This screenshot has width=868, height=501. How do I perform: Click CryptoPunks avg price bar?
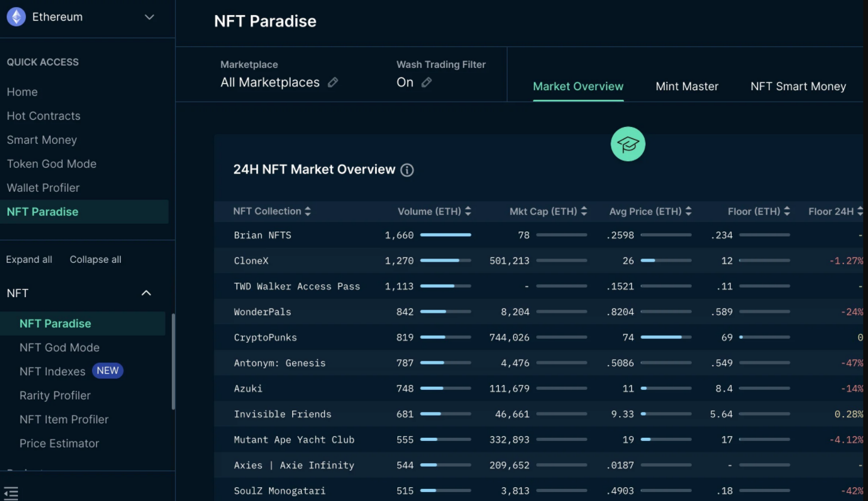click(x=666, y=337)
